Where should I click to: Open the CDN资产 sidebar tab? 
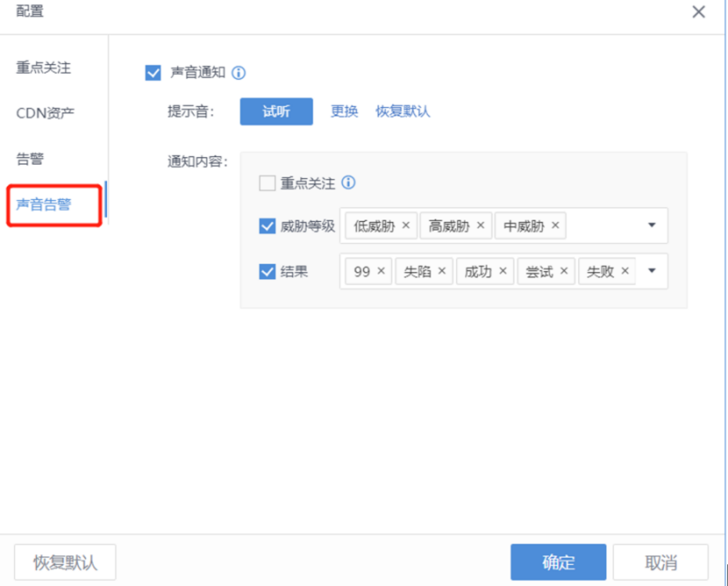[x=46, y=113]
